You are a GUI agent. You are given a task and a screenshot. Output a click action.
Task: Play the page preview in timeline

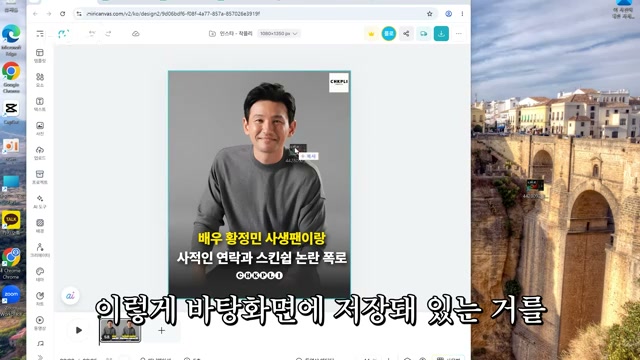click(x=79, y=330)
